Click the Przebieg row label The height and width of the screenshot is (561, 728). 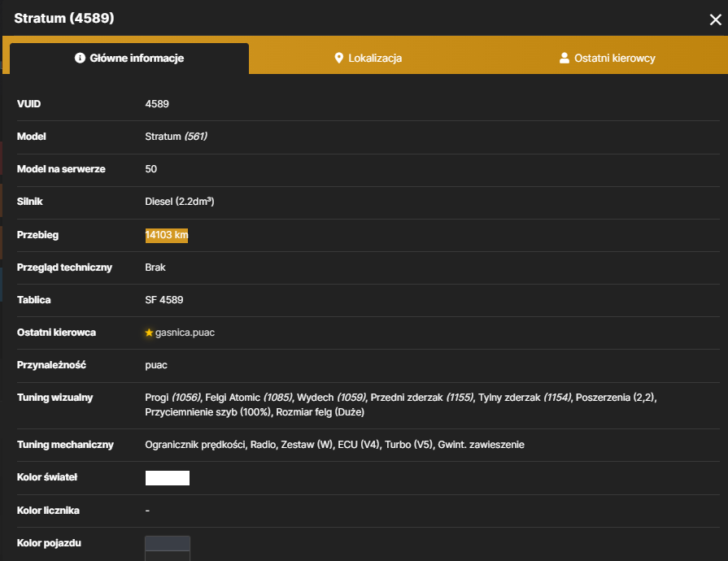(37, 235)
